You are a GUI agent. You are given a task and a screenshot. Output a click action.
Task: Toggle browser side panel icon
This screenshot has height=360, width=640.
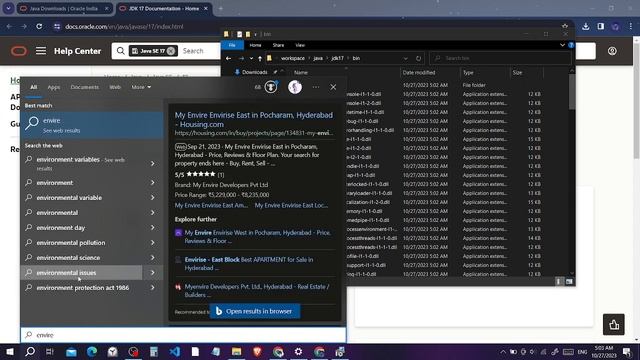pos(601,27)
